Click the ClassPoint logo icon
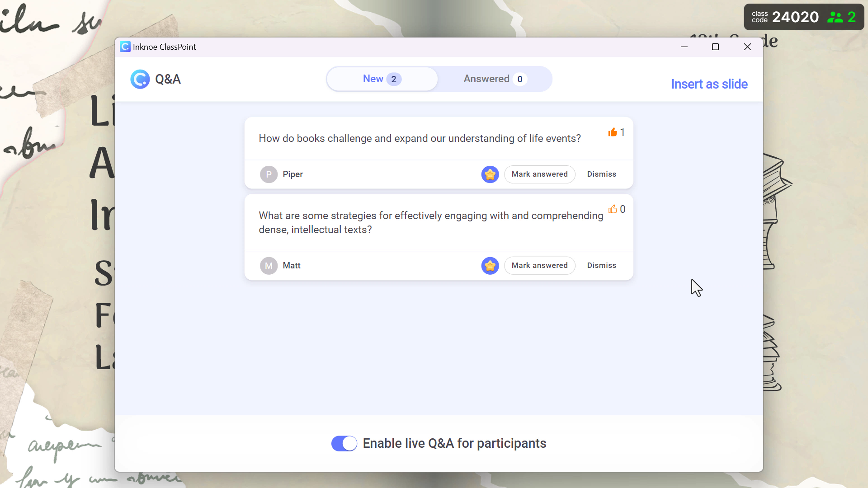The image size is (868, 488). 140,79
